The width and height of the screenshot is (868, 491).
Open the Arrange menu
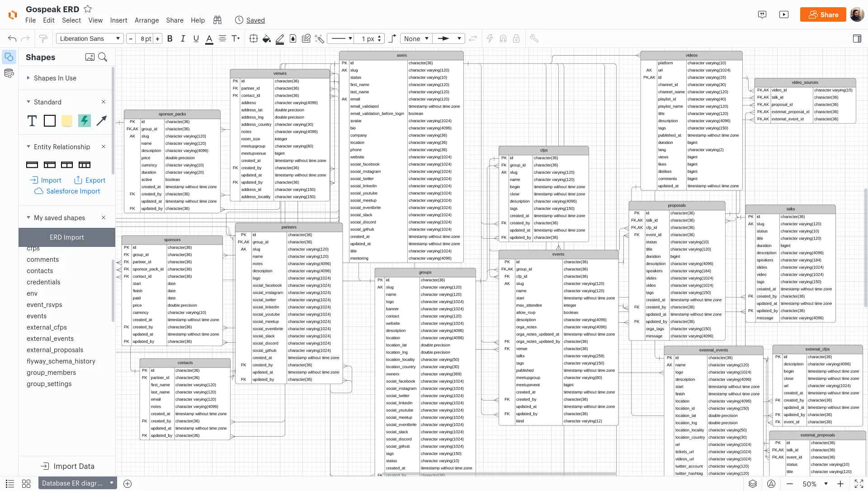pyautogui.click(x=146, y=20)
